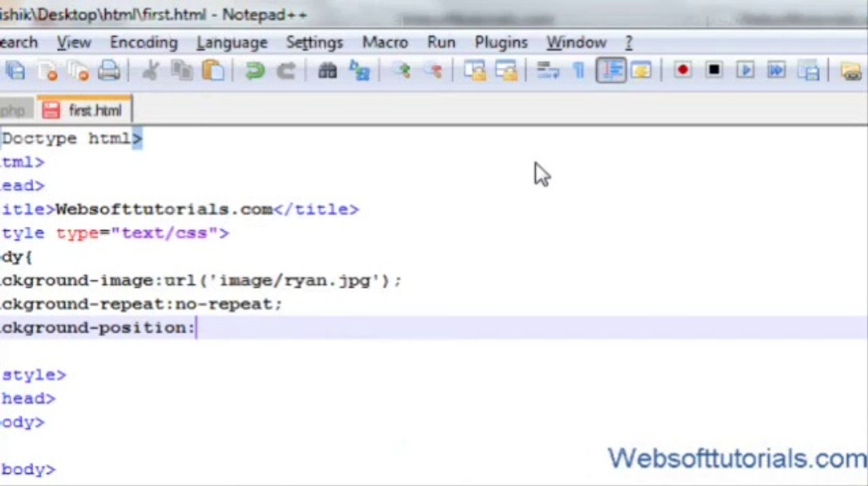This screenshot has width=868, height=486.
Task: Click the Zoom In icon
Action: (401, 70)
